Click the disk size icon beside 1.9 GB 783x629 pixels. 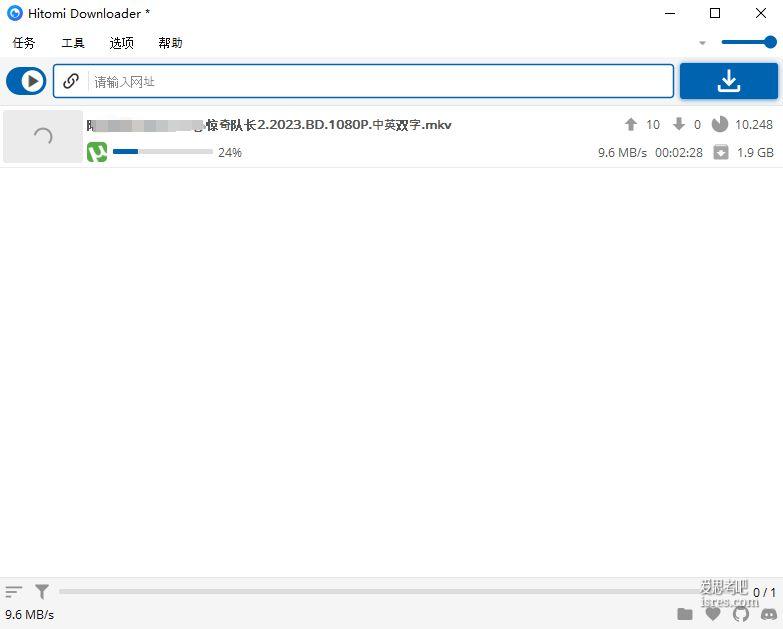tap(721, 152)
